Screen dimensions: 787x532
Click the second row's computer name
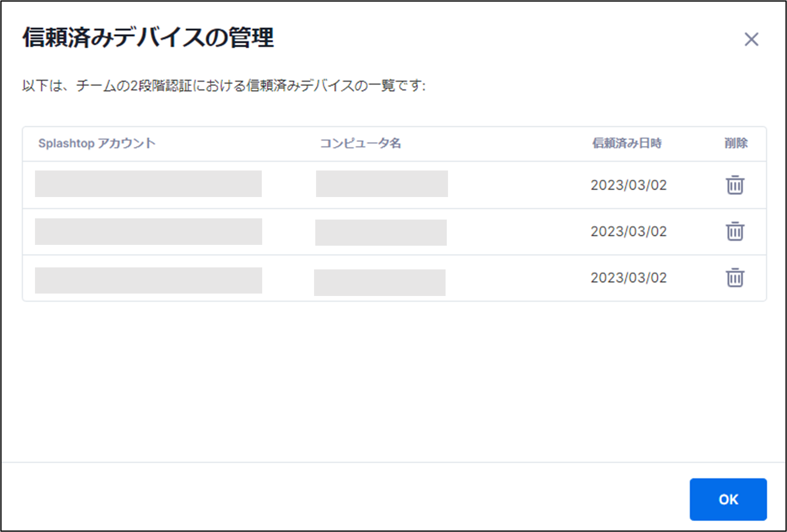pos(381,232)
